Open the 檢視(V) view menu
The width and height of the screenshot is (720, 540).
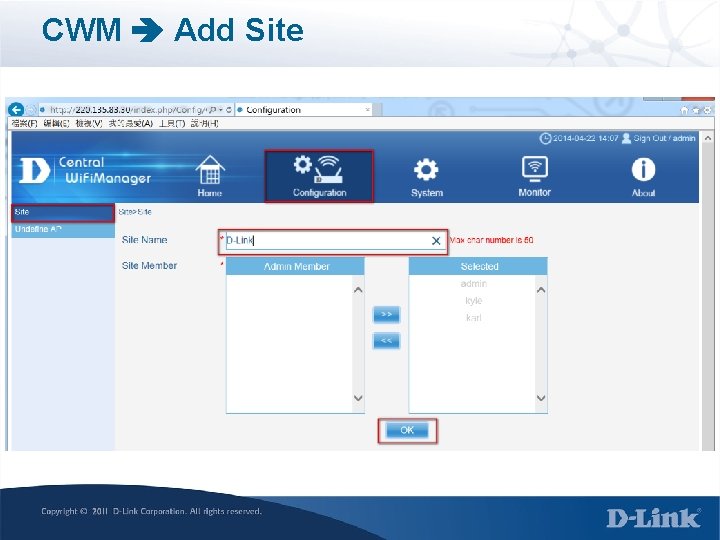click(89, 124)
